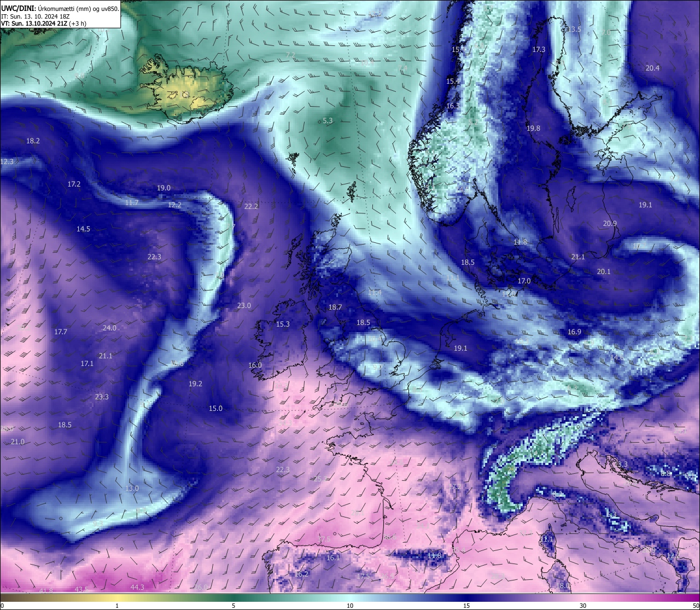This screenshot has width=700, height=610.
Task: Click the 18.2 value on the map
Action: (x=33, y=141)
